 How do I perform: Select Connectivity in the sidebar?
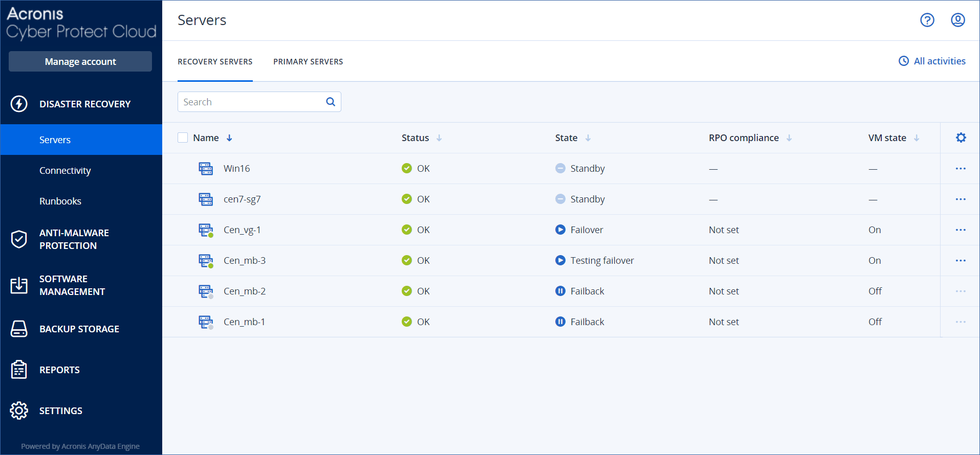click(65, 171)
